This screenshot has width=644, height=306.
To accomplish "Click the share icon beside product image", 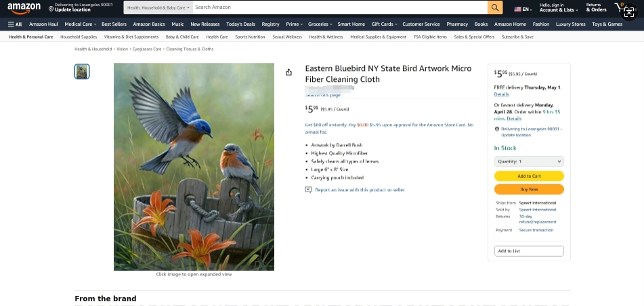I will pyautogui.click(x=288, y=72).
